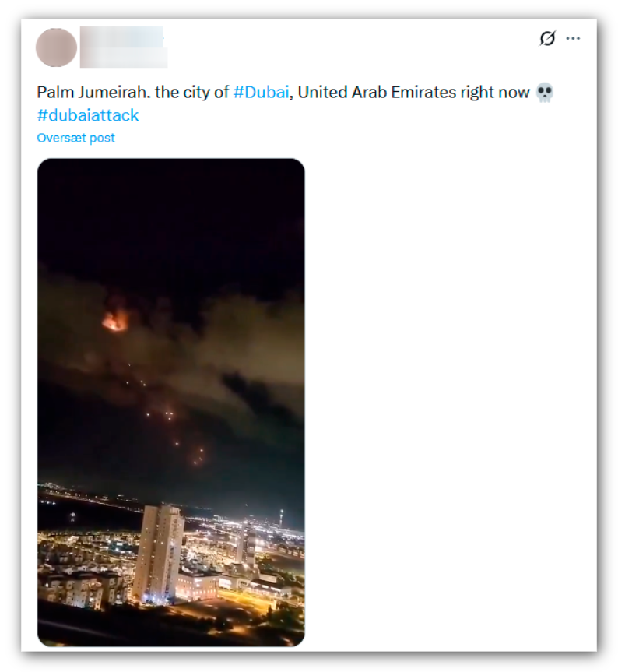This screenshot has width=618, height=672.
Task: Open the three-dot more options menu
Action: point(573,39)
